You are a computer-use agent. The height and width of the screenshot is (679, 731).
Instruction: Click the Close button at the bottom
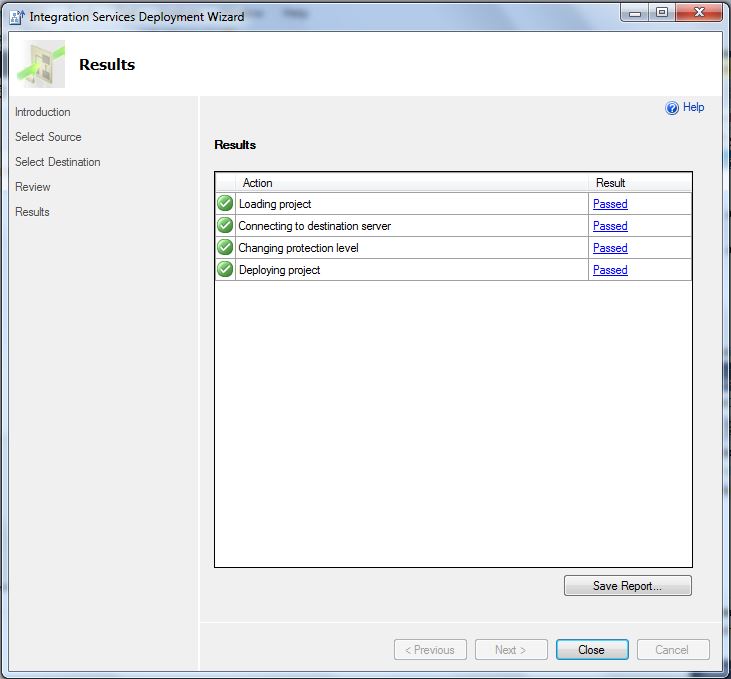[x=592, y=650]
